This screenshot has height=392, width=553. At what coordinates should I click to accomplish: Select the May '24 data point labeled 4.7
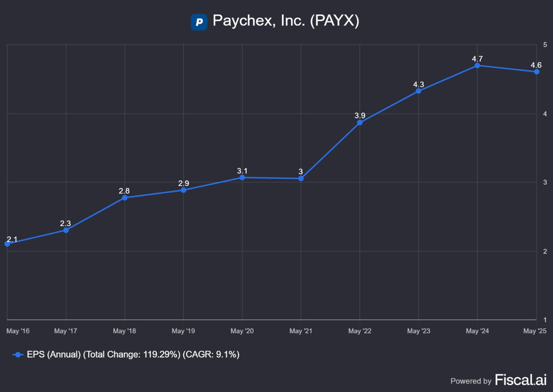[477, 65]
